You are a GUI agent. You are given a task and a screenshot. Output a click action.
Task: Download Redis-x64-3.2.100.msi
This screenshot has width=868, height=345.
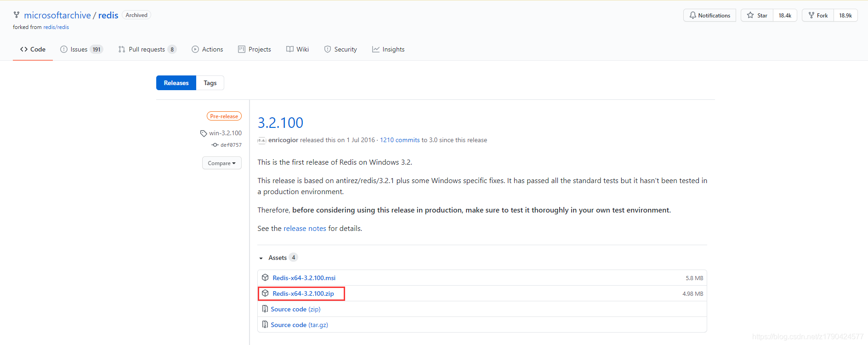(x=304, y=278)
